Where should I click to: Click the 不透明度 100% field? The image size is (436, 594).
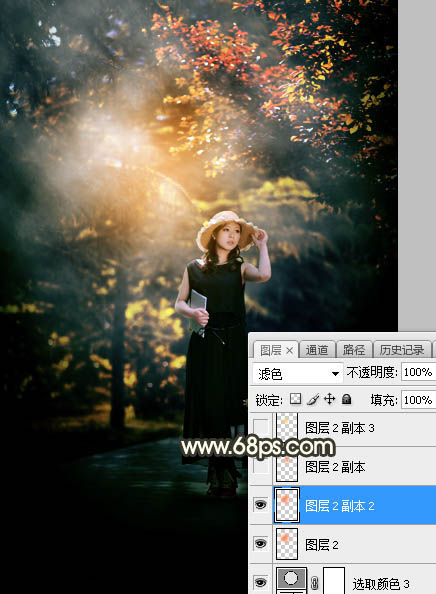pos(418,372)
